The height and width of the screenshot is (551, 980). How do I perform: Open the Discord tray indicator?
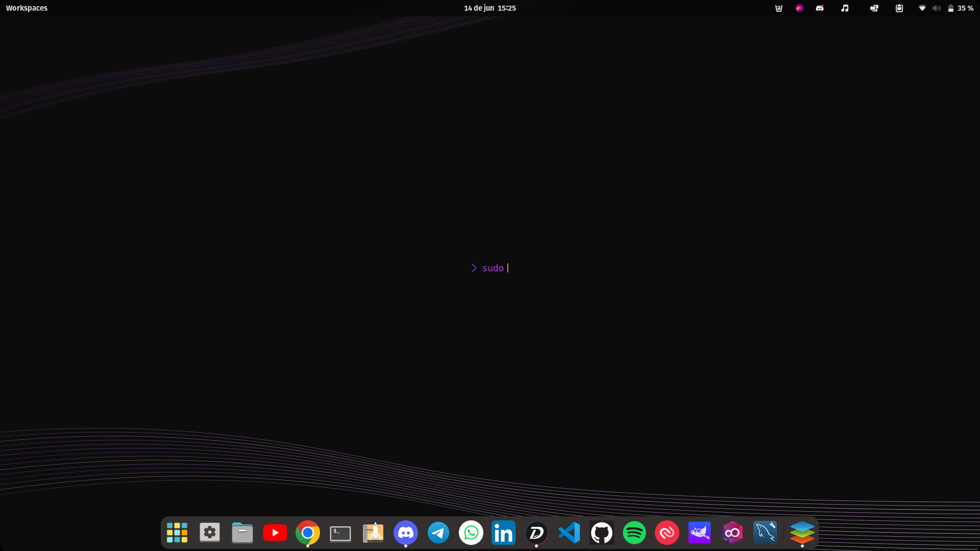click(x=820, y=8)
